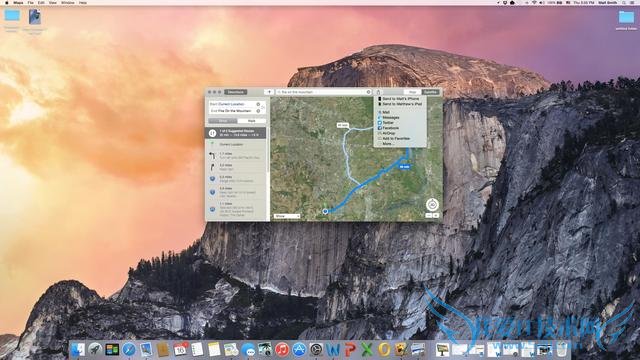The image size is (640, 360).
Task: Open Microsoft Word from the dock
Action: point(333,349)
